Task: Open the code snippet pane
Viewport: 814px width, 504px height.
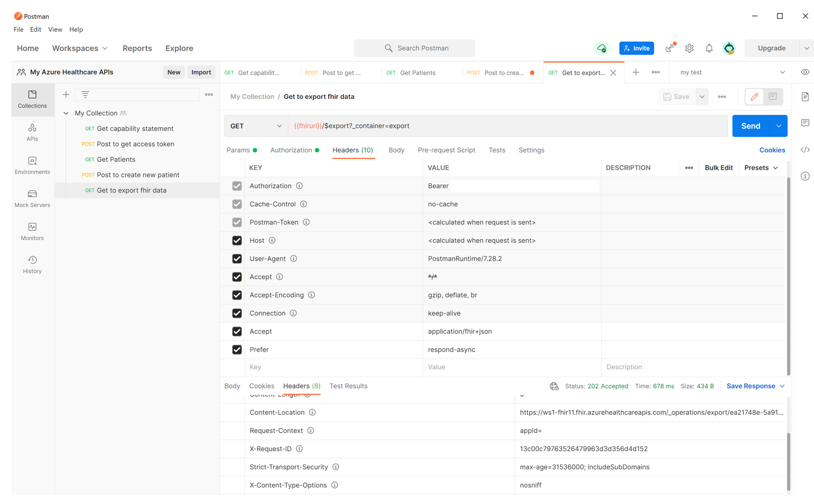Action: point(805,150)
